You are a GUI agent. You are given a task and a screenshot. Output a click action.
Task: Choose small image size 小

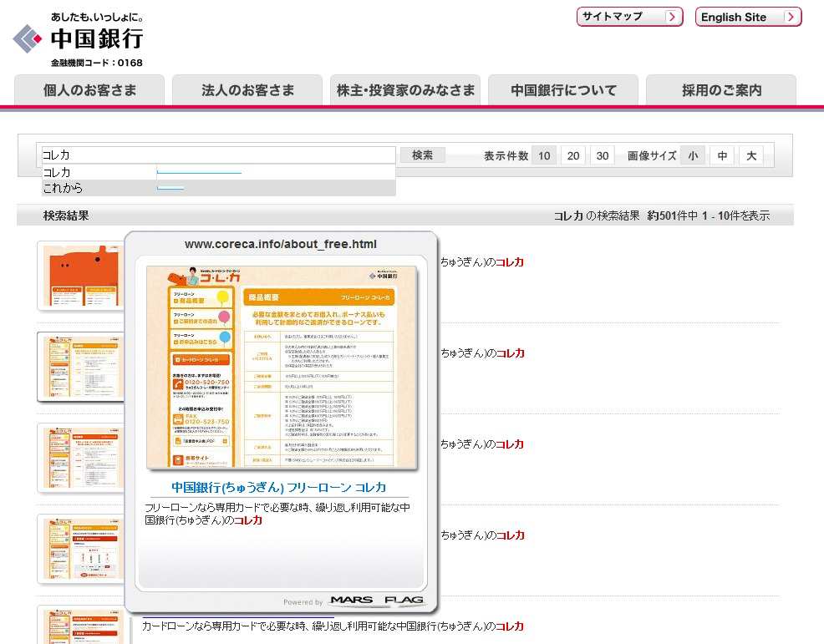click(693, 155)
